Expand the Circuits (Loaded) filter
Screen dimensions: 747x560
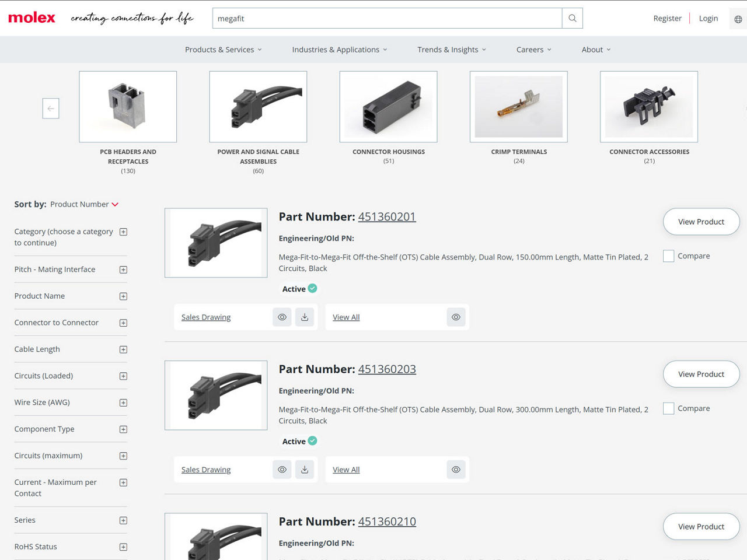(123, 376)
